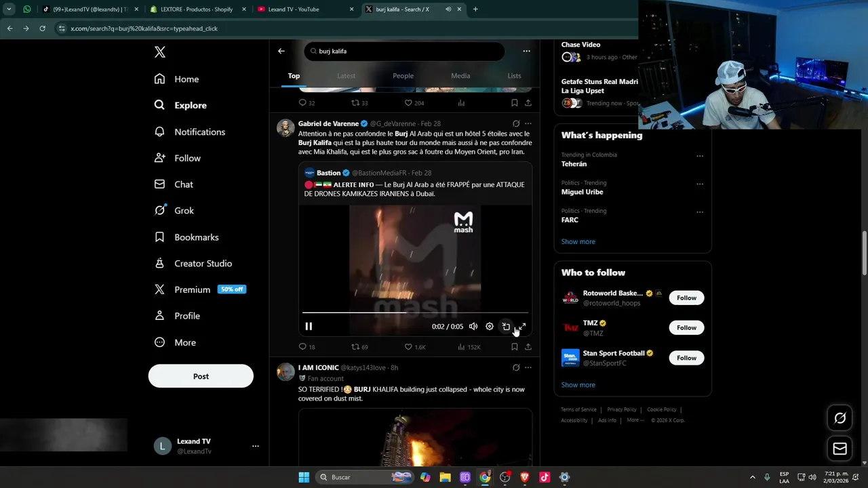This screenshot has width=868, height=488.
Task: Repost the post with 33 reposts
Action: (x=359, y=103)
